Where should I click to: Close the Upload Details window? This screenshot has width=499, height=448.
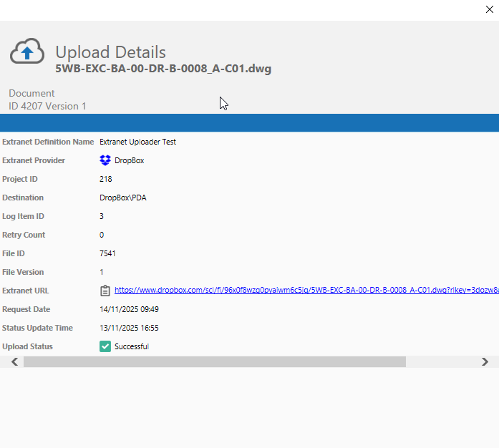[489, 9]
